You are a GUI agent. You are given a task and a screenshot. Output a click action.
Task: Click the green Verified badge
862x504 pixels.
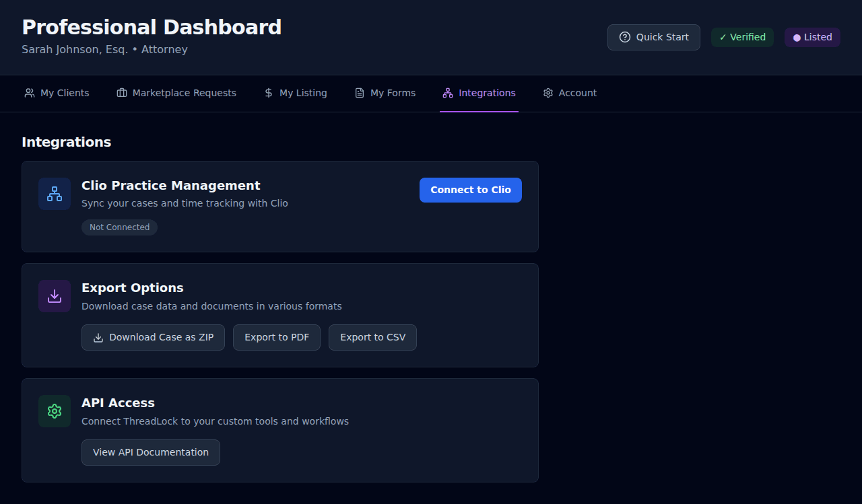point(742,37)
